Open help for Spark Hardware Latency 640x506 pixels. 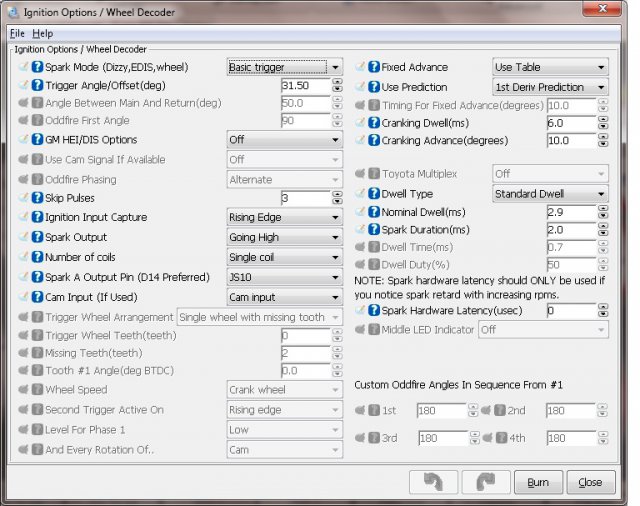[373, 311]
